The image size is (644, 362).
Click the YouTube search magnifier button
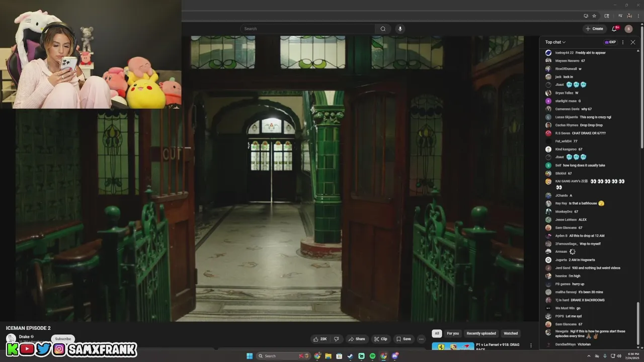[x=383, y=29]
